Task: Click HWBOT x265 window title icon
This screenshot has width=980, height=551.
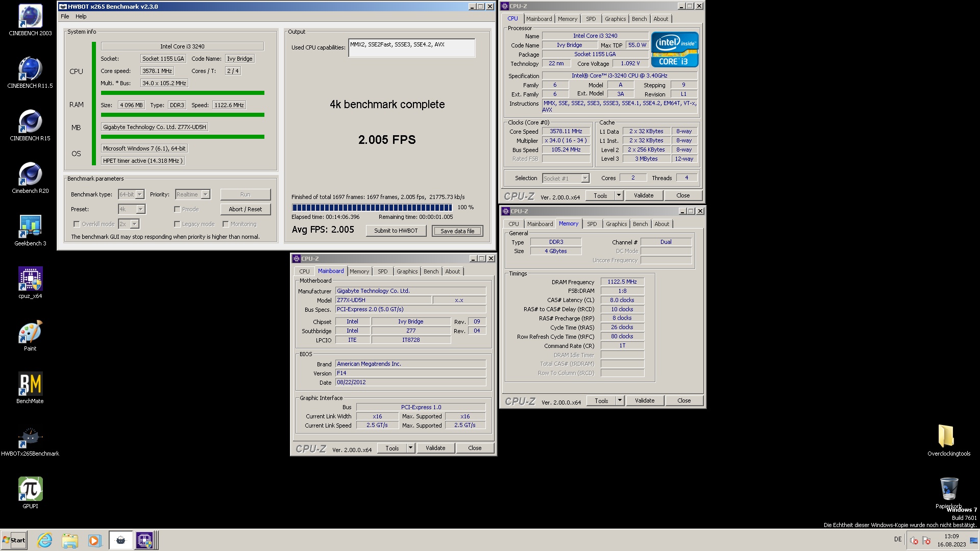Action: point(63,7)
